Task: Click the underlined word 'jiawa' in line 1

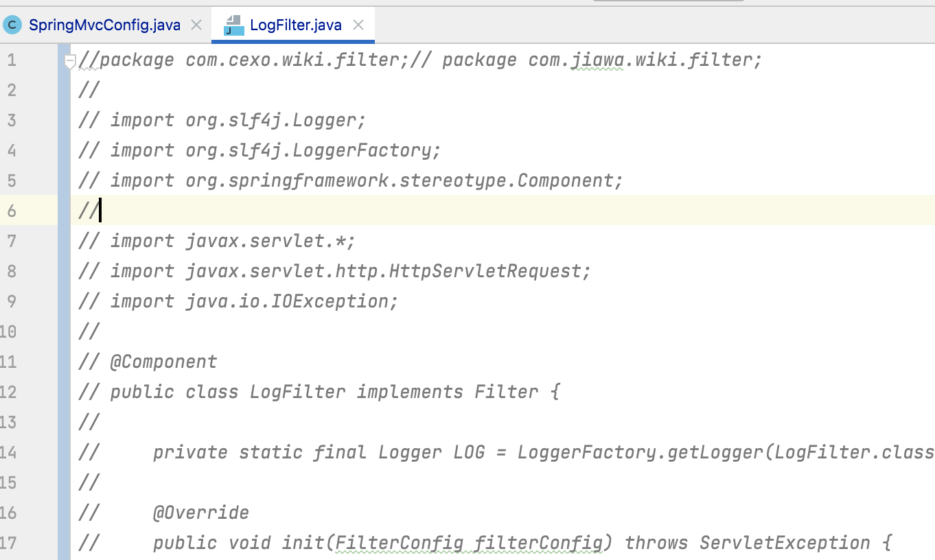Action: [x=597, y=60]
